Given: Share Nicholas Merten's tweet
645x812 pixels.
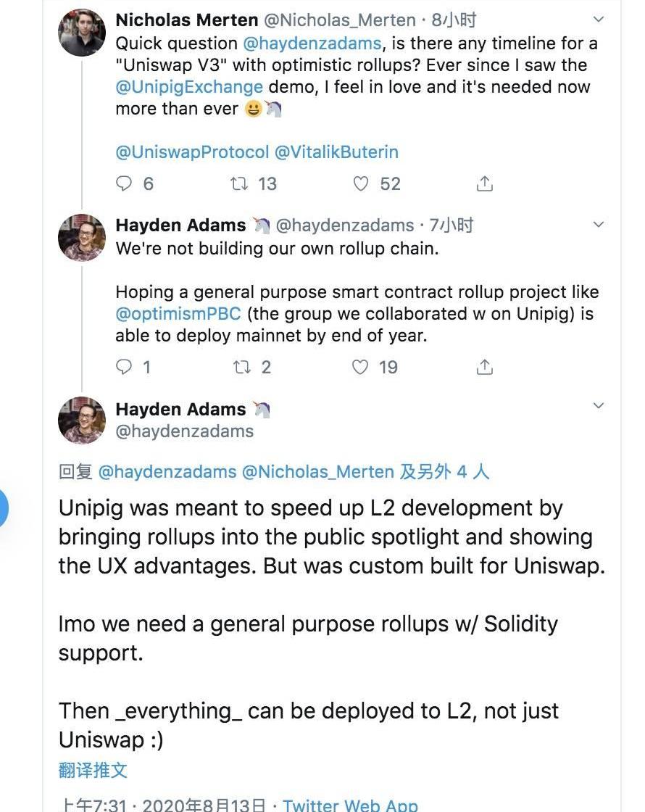Looking at the screenshot, I should coord(485,183).
